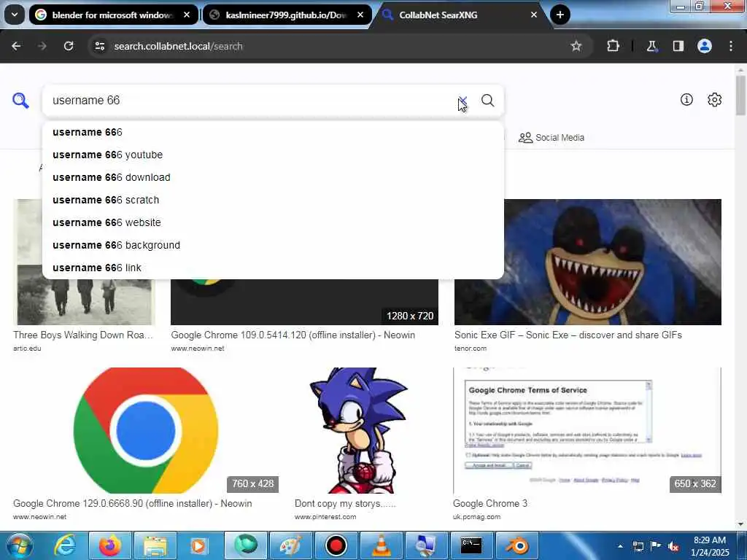This screenshot has height=560, width=747.
Task: Open a new browser tab
Action: (x=560, y=15)
